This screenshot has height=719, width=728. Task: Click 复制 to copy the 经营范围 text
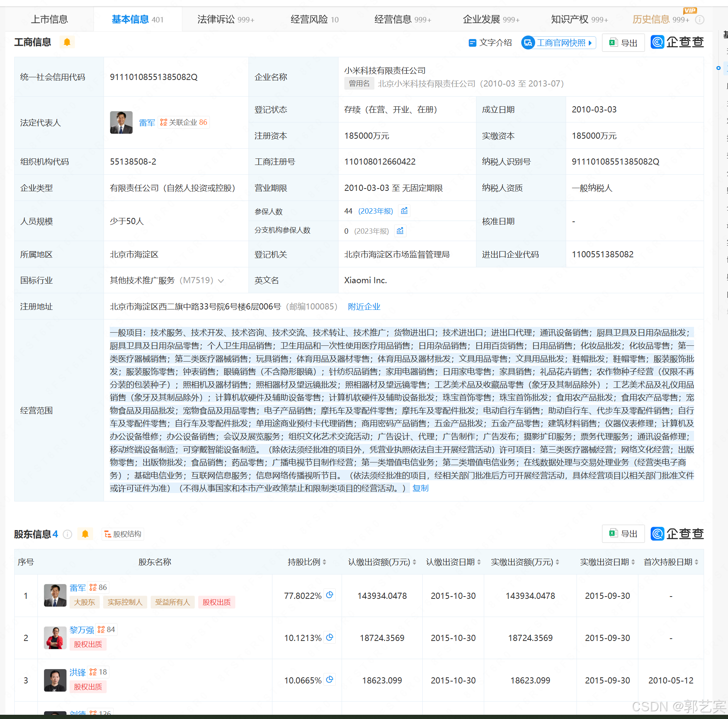tap(420, 488)
